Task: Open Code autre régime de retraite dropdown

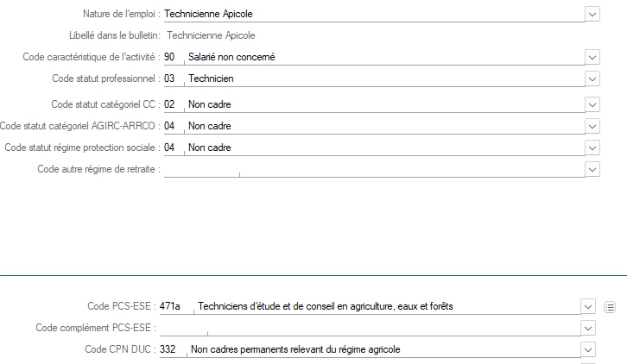Action: pyautogui.click(x=592, y=169)
